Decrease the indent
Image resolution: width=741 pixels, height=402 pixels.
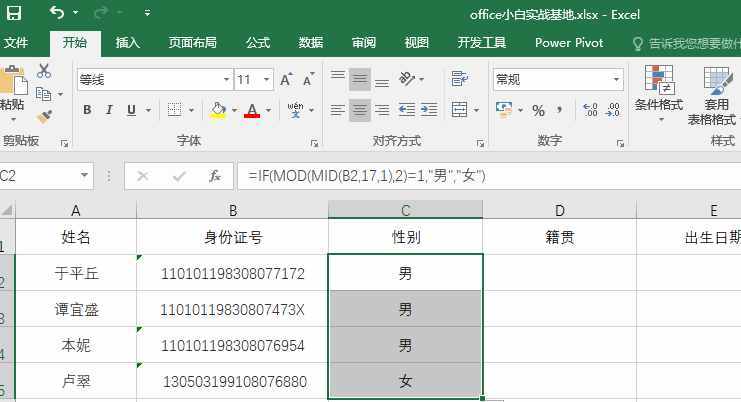pos(406,110)
